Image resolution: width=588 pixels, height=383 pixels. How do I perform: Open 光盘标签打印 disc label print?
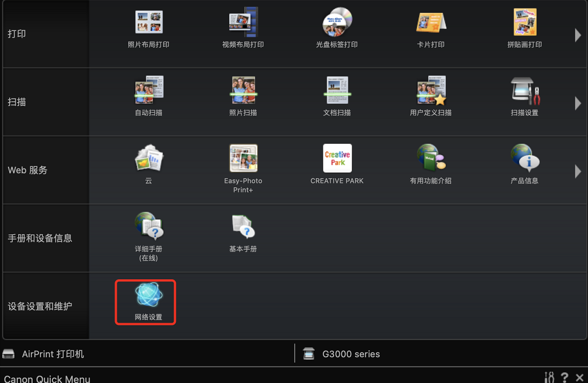click(x=337, y=28)
